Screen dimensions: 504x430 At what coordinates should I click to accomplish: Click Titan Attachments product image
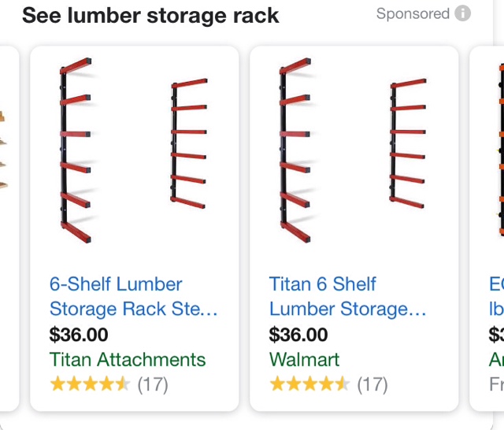(134, 150)
